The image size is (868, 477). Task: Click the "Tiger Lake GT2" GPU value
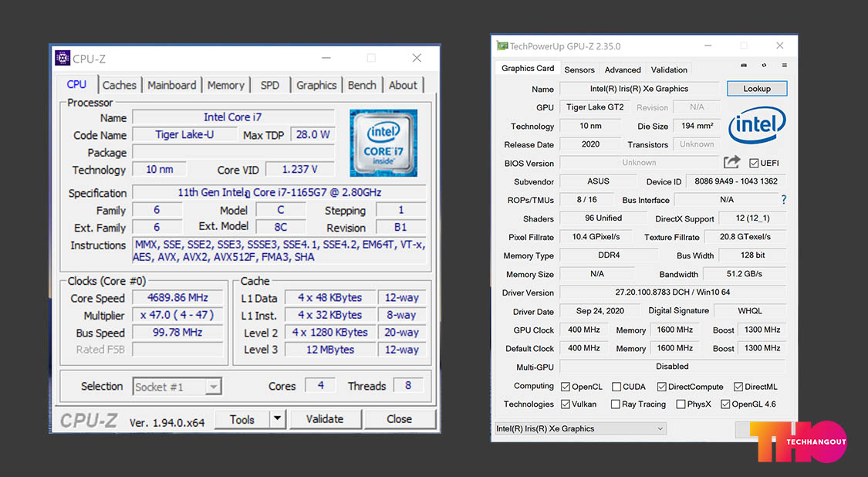(595, 107)
